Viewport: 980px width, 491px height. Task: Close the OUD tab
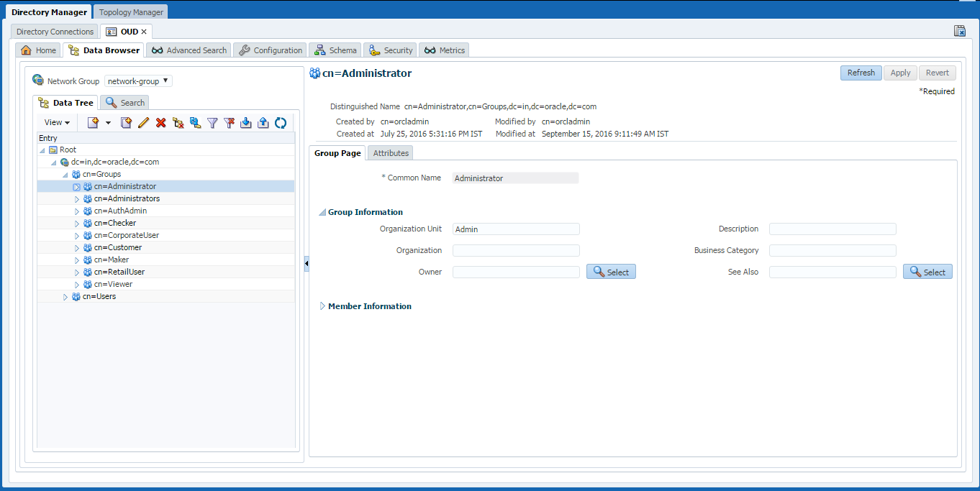point(144,32)
